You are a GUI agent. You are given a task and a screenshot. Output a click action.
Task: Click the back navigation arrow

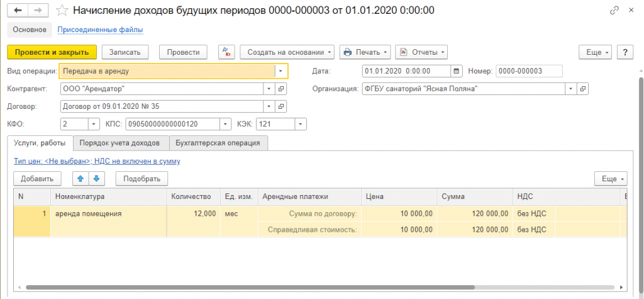pos(18,11)
